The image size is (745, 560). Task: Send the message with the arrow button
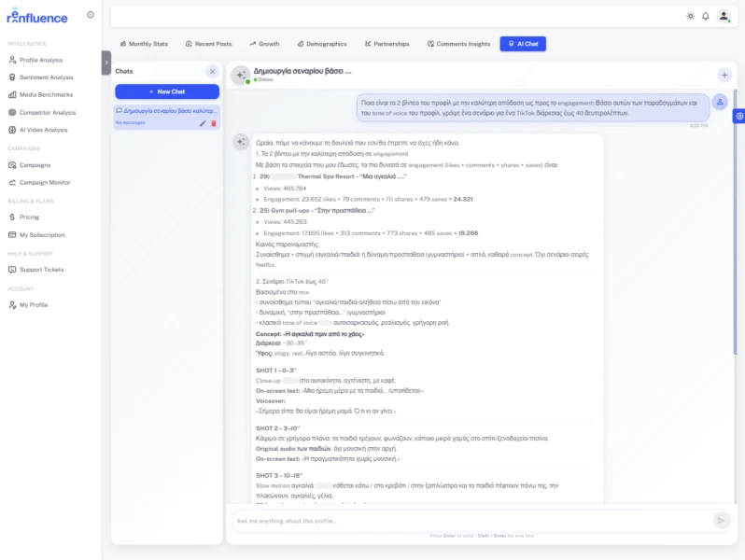point(721,521)
